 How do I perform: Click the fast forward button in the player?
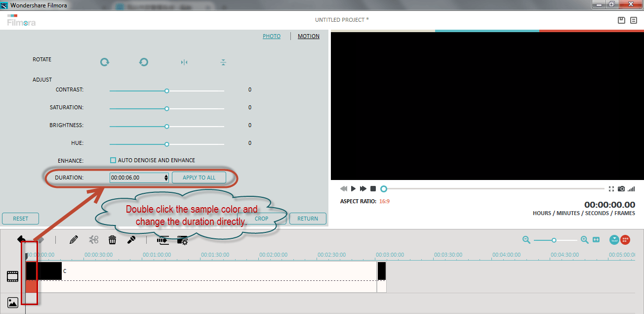[x=363, y=189]
